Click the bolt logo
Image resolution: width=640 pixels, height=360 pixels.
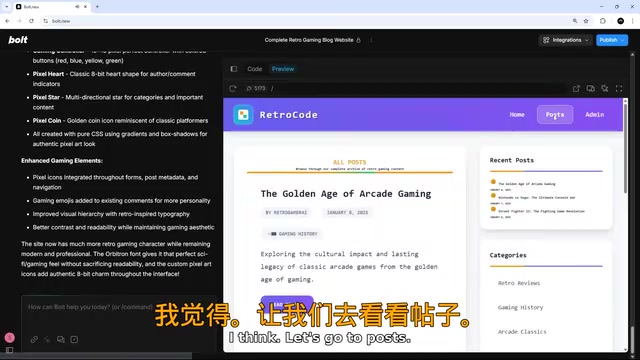click(18, 40)
